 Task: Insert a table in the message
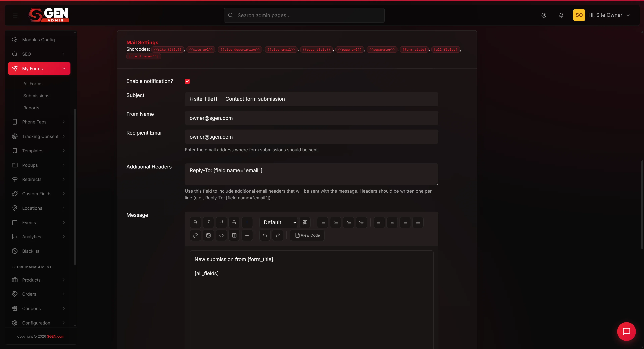234,235
